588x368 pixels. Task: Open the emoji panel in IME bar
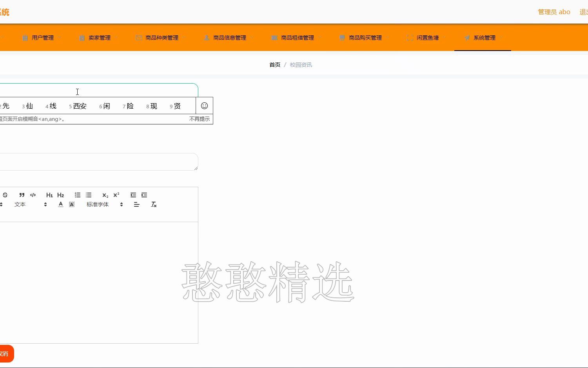[204, 106]
